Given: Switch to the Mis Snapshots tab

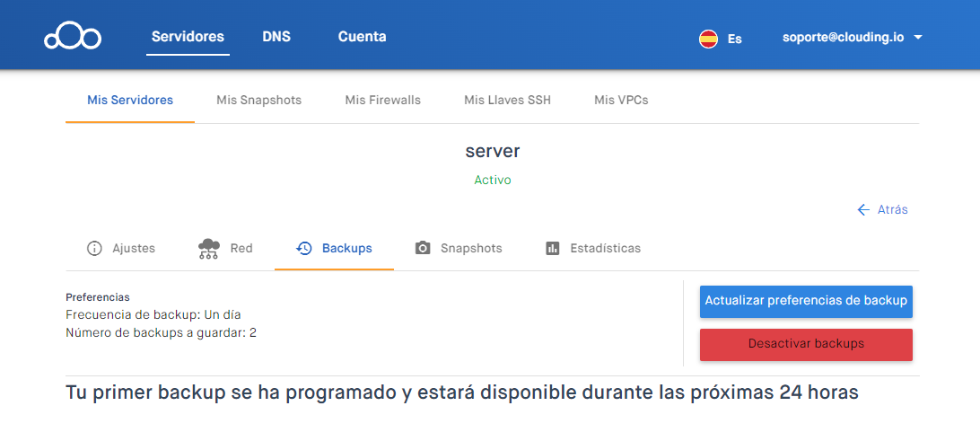Looking at the screenshot, I should point(258,100).
